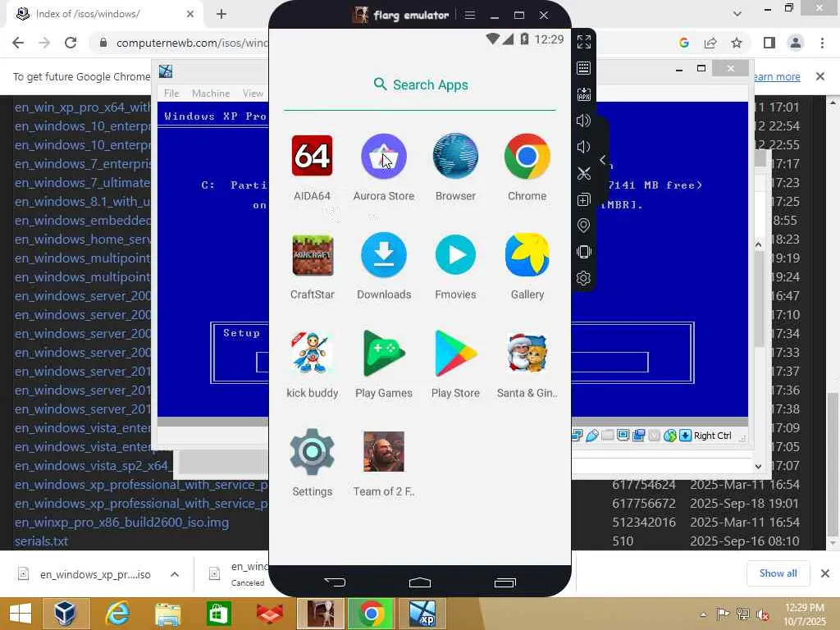Close the downloads bar

pyautogui.click(x=825, y=573)
